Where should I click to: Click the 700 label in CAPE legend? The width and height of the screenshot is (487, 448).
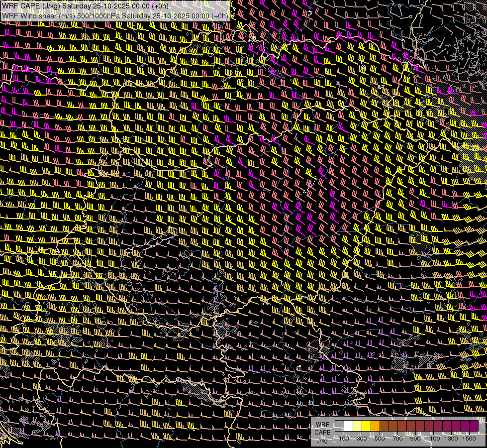[x=397, y=439]
